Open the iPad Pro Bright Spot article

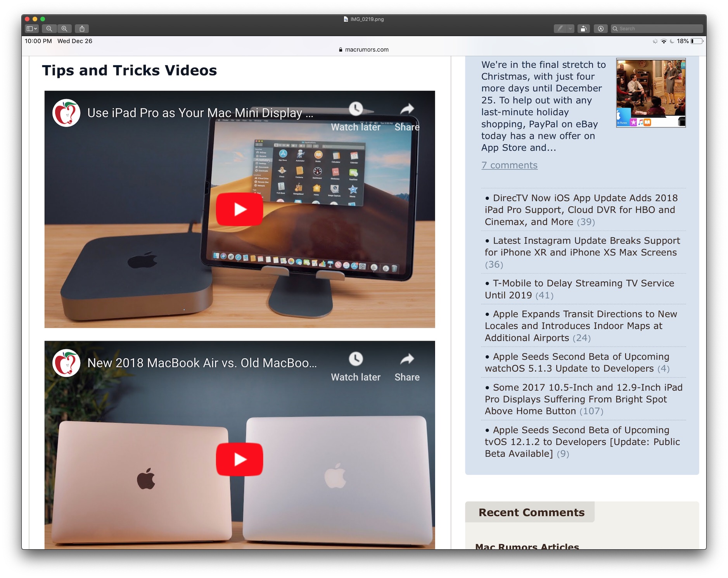[x=584, y=399]
